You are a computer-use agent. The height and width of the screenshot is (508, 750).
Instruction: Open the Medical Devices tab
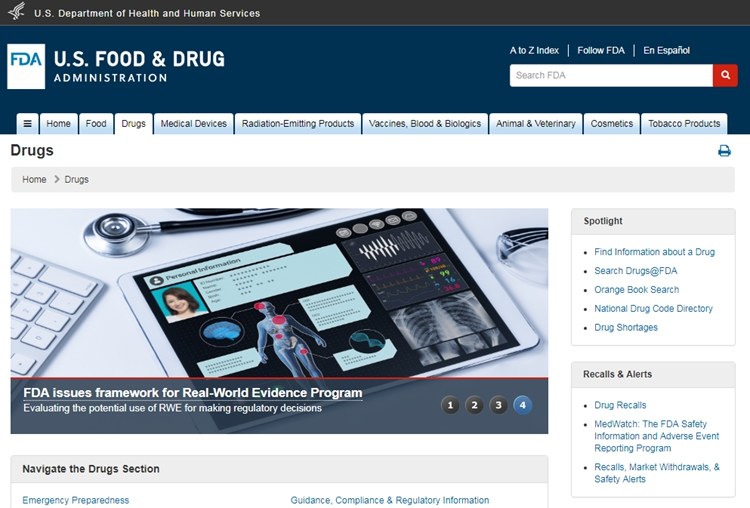[x=194, y=124]
